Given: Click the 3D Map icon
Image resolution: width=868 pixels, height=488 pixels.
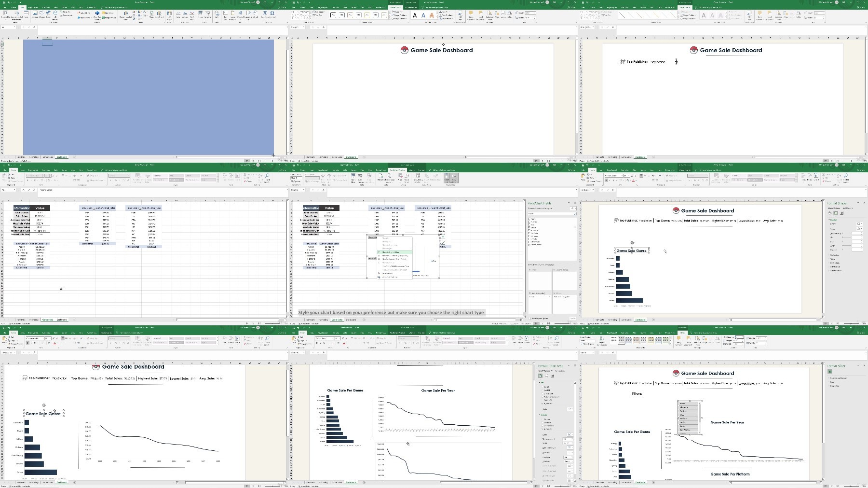Looking at the screenshot, I should point(169,15).
